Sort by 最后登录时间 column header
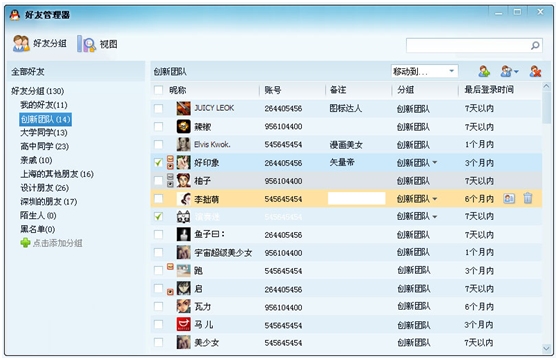The width and height of the screenshot is (558, 360). [x=489, y=90]
